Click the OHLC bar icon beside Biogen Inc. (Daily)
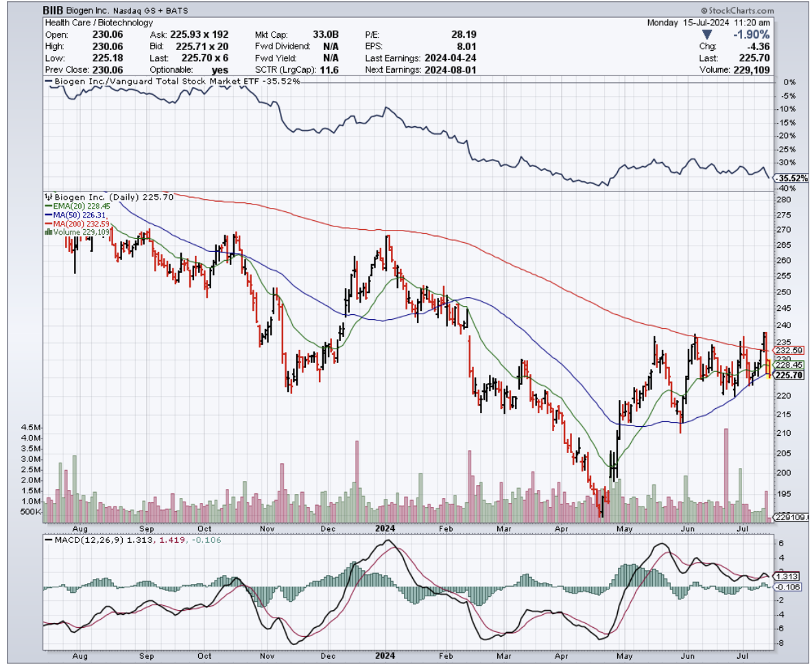The width and height of the screenshot is (812, 667). pyautogui.click(x=48, y=196)
